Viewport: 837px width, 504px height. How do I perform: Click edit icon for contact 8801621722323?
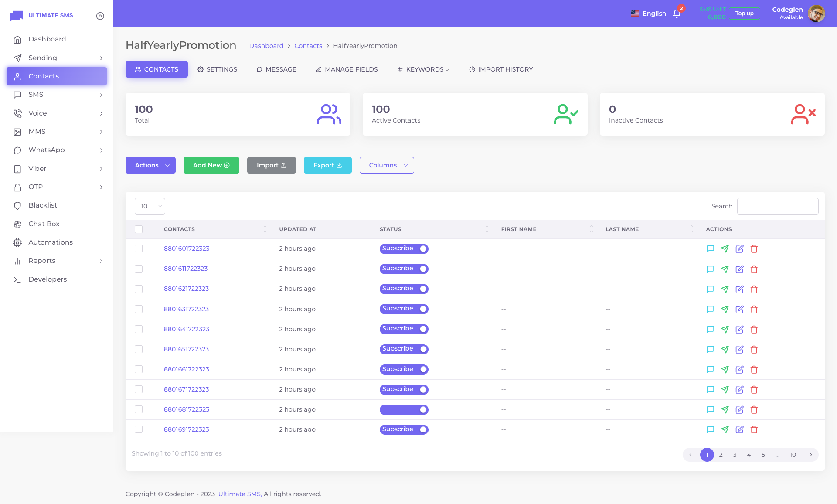[x=739, y=289]
